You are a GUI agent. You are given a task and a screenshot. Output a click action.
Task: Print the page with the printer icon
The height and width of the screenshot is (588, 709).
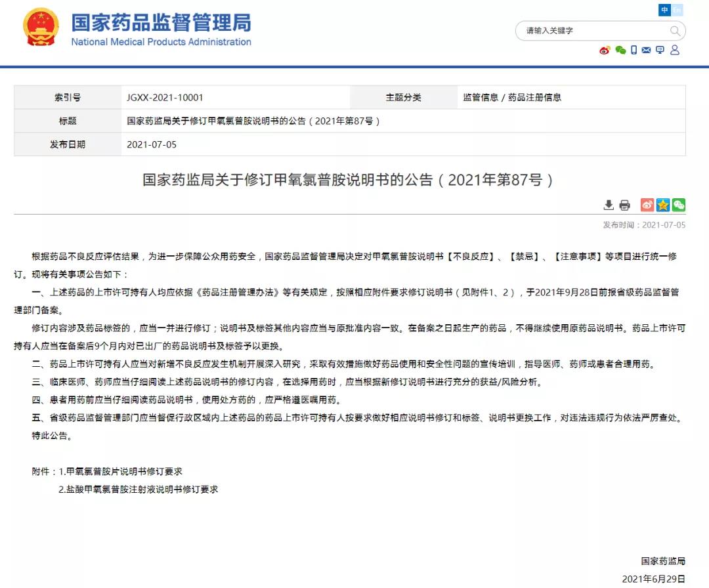coord(624,205)
